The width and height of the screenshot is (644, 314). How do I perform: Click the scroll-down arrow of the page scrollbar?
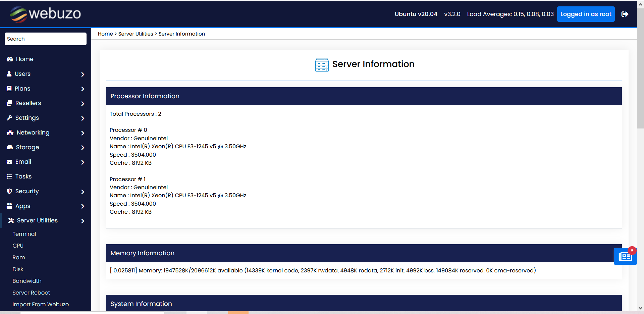pos(640,308)
